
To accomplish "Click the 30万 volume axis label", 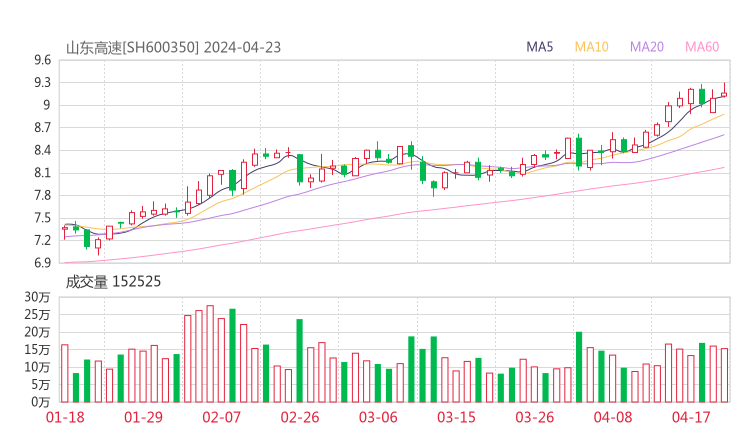I will point(37,297).
